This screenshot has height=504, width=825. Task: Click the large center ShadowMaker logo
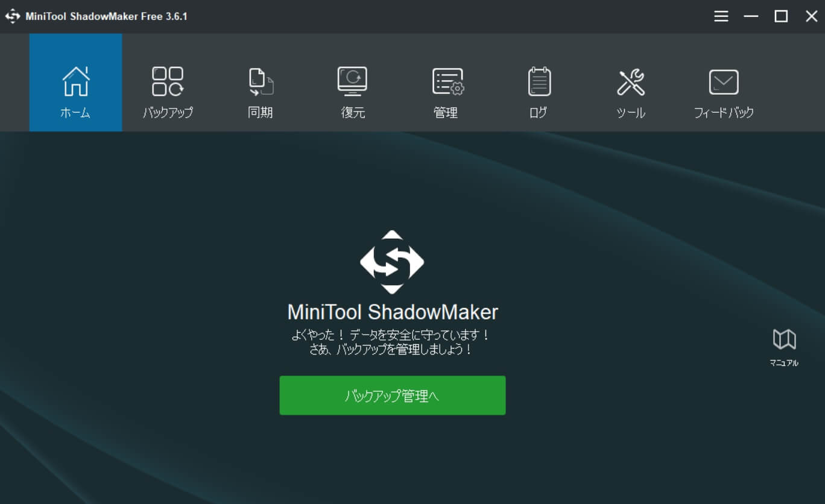(392, 262)
